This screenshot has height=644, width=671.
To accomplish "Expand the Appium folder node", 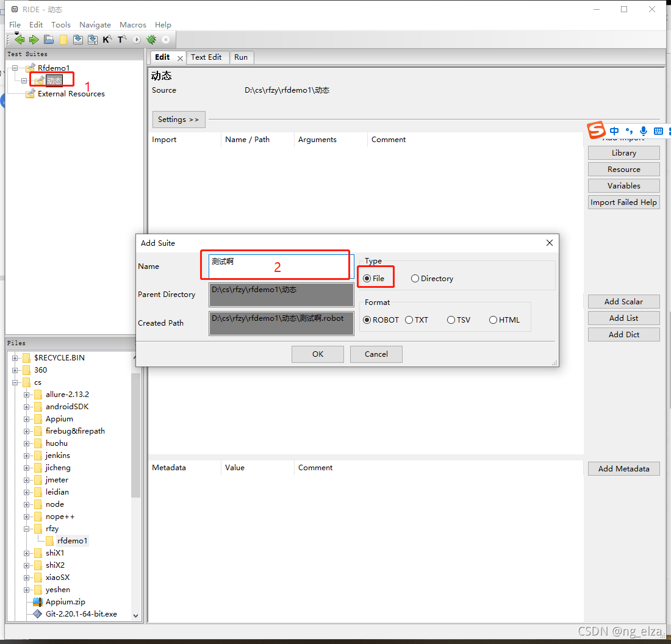I will pos(26,419).
